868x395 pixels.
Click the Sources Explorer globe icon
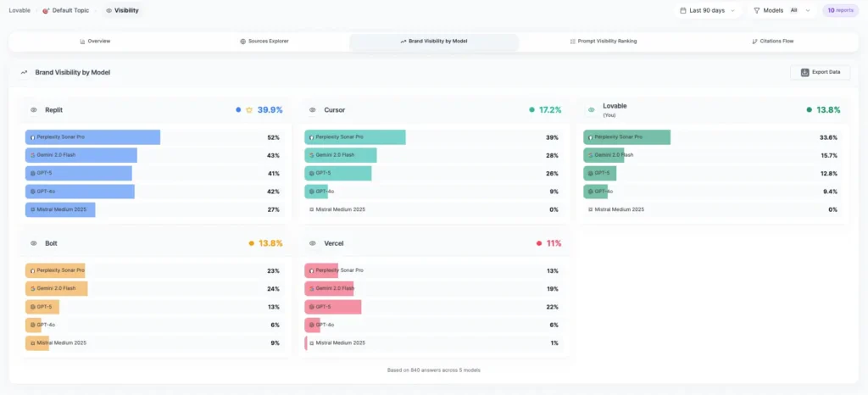[243, 42]
